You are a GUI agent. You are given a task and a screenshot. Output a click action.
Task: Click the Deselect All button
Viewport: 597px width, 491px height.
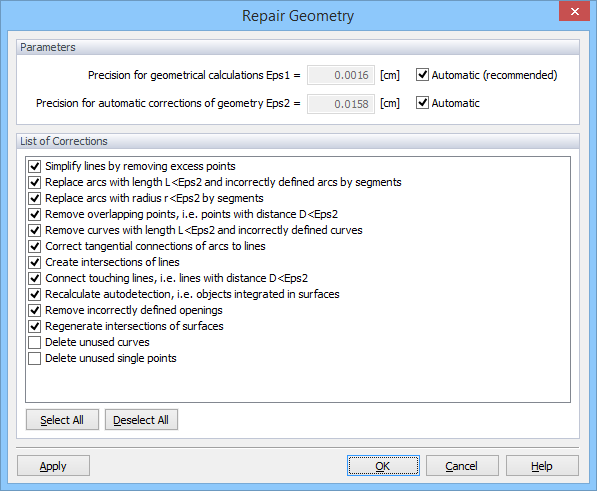tap(141, 420)
